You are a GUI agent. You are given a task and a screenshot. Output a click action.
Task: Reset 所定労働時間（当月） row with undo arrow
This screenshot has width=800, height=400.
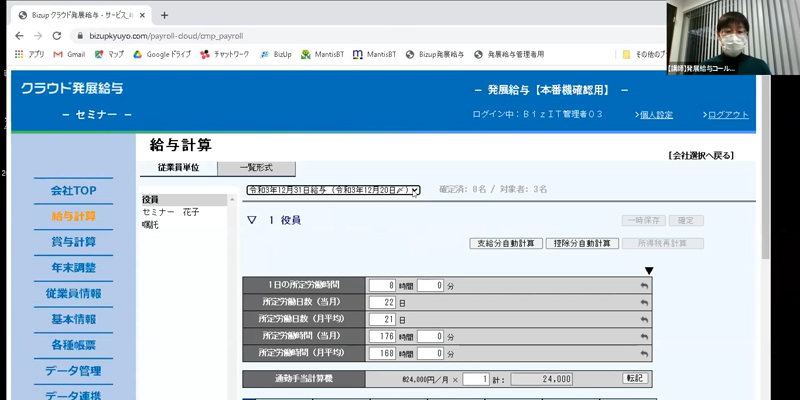644,337
